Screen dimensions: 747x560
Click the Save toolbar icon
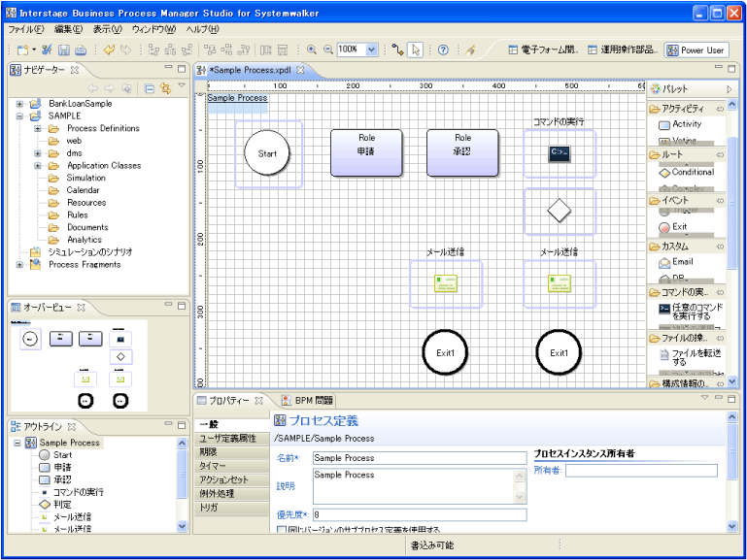(64, 49)
